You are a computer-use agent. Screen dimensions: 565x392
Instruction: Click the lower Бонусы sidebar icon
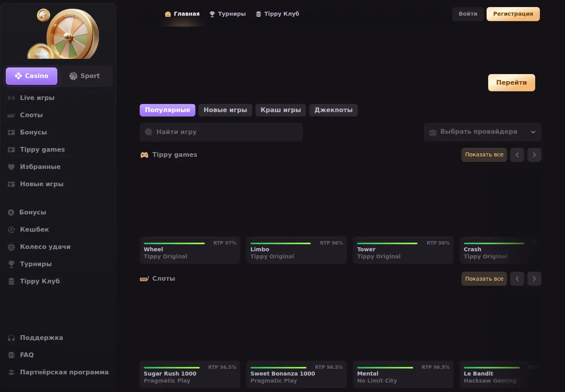pos(11,212)
